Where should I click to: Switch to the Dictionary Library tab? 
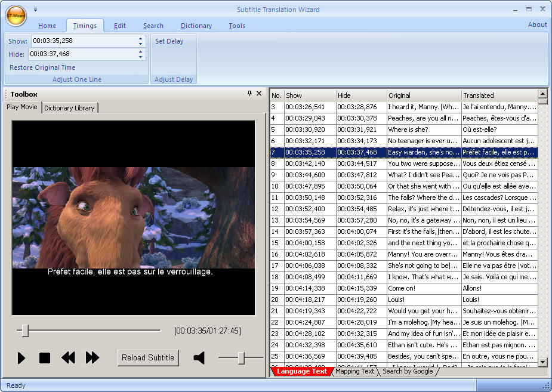pos(69,108)
